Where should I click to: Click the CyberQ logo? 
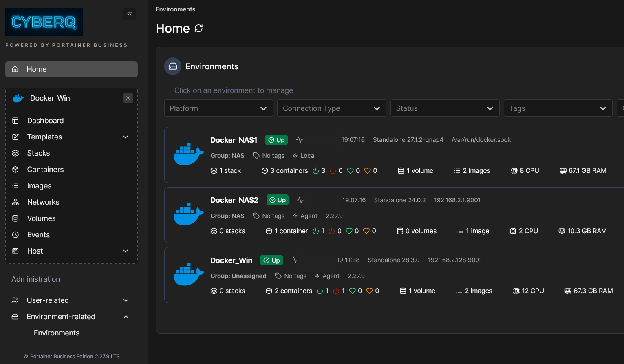pos(44,22)
